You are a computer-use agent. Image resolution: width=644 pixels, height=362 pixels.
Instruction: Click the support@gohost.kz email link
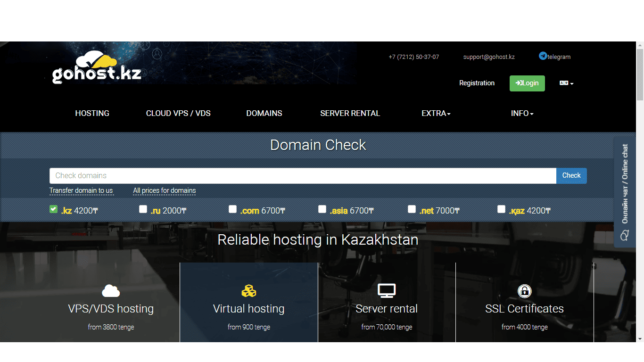[x=489, y=57]
